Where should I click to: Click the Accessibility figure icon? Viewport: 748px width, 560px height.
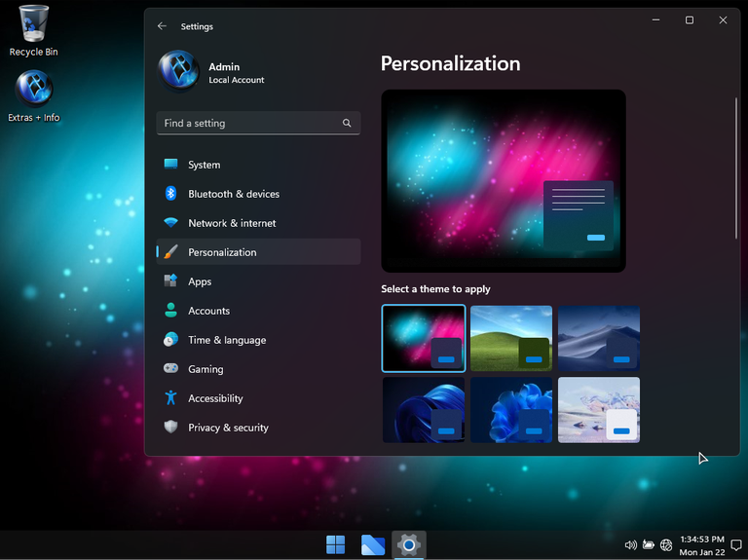(x=171, y=398)
